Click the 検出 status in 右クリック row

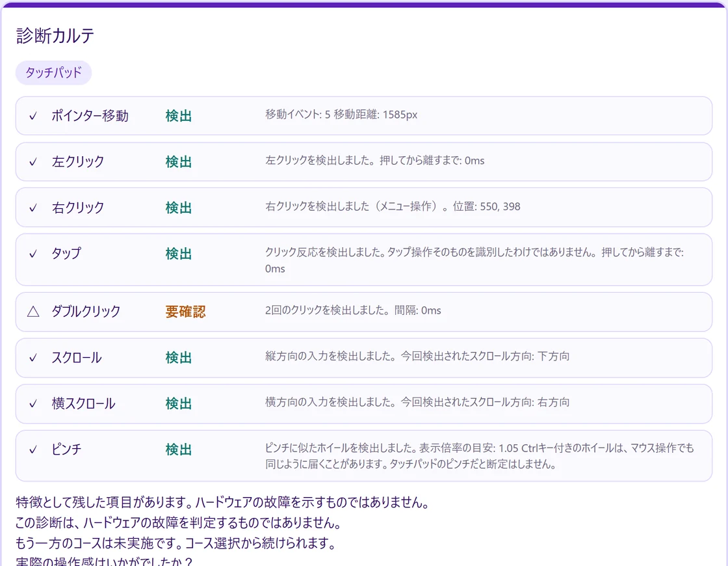(179, 208)
